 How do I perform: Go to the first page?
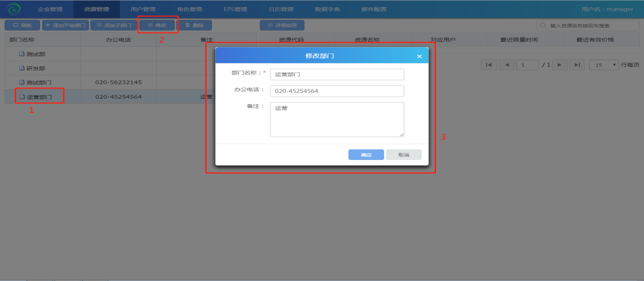coord(488,65)
